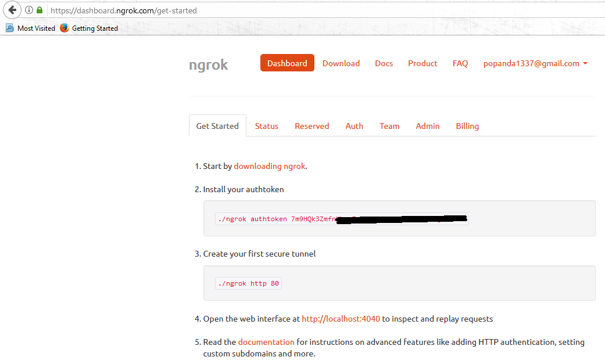Go to the Download page

click(x=341, y=63)
